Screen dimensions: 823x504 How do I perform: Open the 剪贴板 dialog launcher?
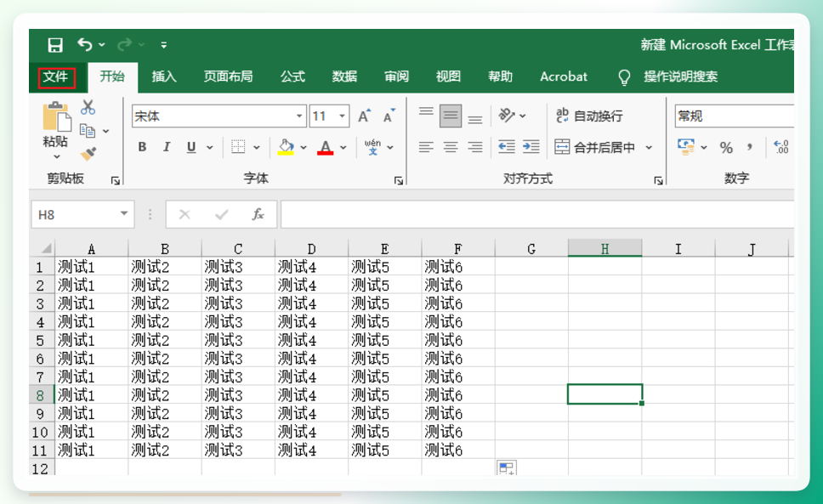[116, 181]
